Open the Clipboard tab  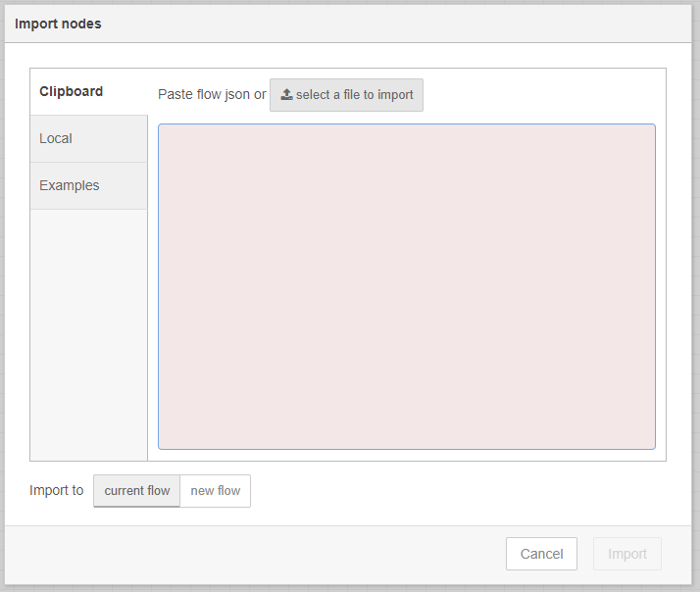pyautogui.click(x=89, y=91)
